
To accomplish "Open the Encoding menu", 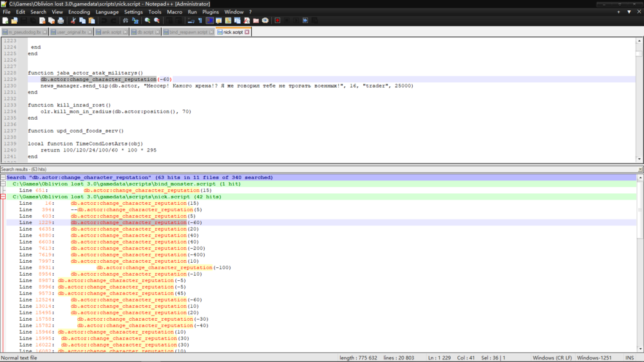I will [79, 12].
